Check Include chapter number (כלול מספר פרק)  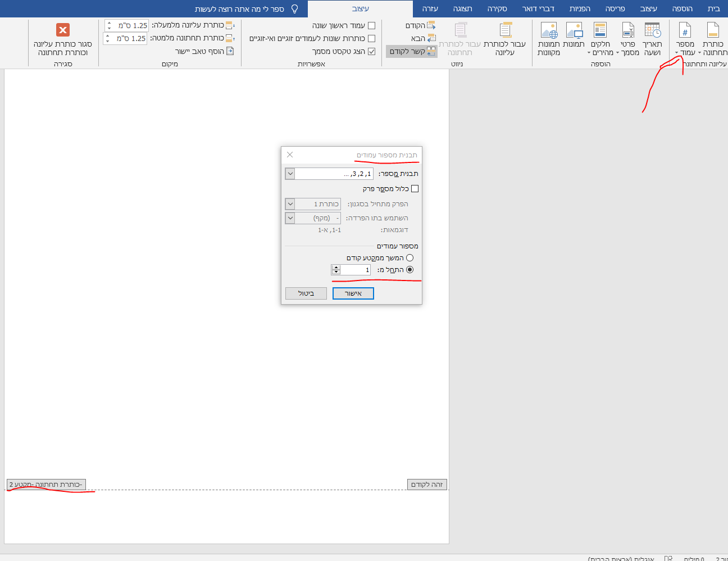[x=415, y=189]
